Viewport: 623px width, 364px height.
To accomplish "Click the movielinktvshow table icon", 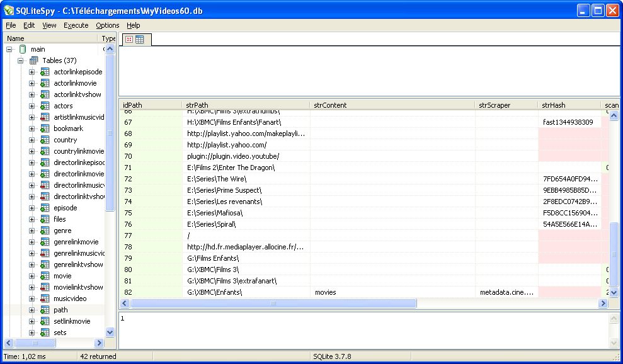I will click(x=45, y=287).
